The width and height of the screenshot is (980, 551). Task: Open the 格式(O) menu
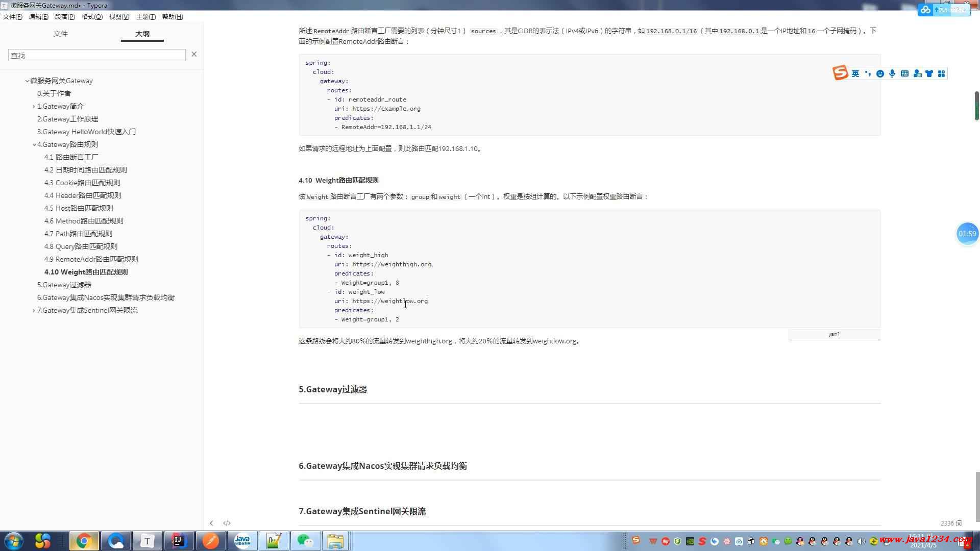tap(92, 17)
